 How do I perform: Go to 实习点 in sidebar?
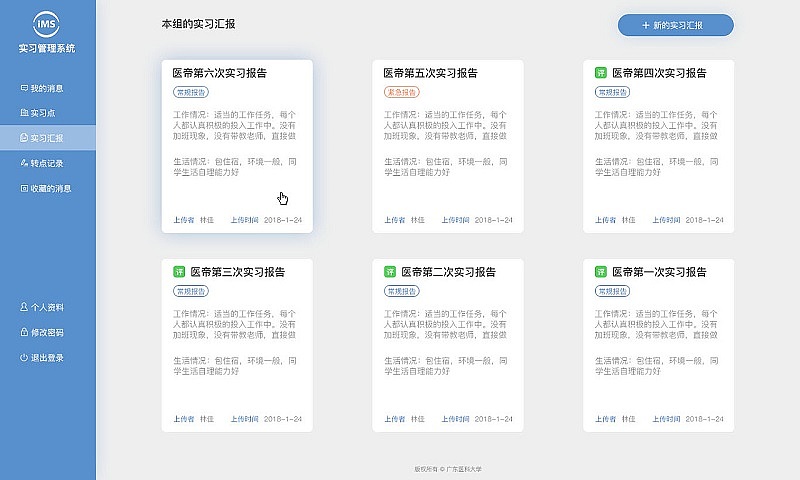click(47, 113)
